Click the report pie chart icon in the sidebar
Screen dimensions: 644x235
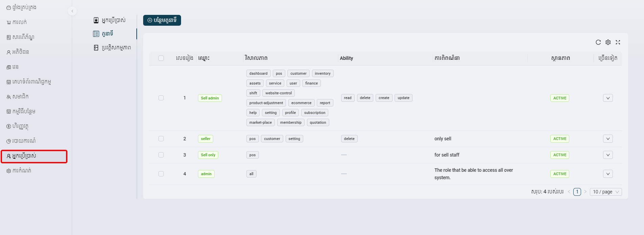(x=9, y=141)
